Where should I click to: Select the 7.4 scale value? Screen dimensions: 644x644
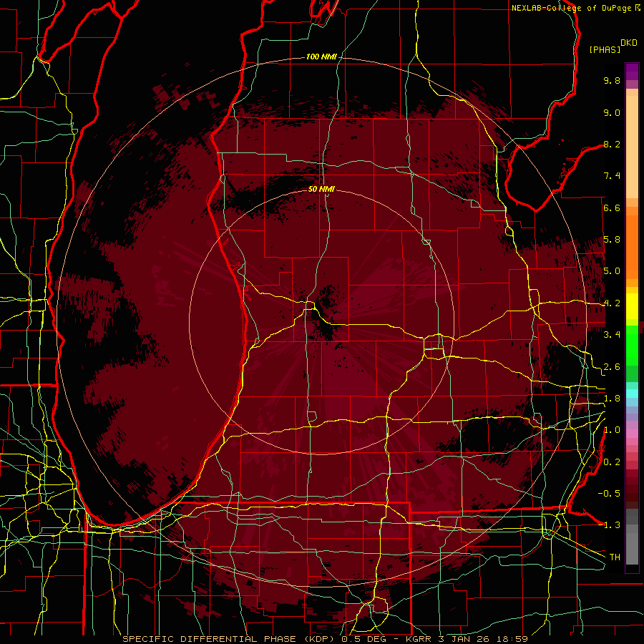pos(612,176)
